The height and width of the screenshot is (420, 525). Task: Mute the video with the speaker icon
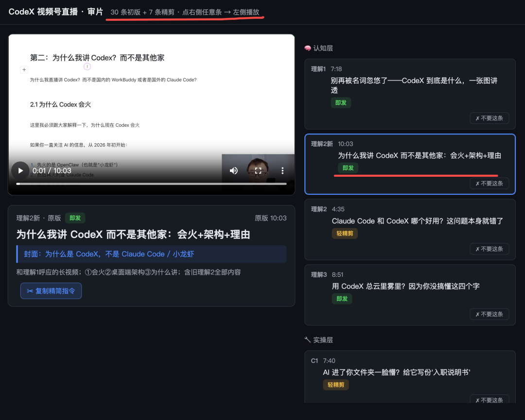pos(234,170)
